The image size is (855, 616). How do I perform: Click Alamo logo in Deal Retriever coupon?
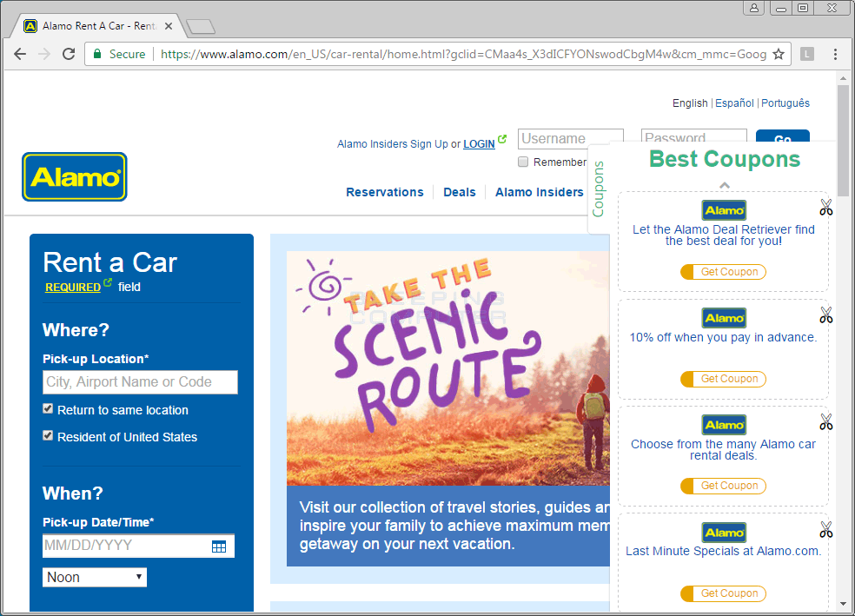(x=724, y=210)
